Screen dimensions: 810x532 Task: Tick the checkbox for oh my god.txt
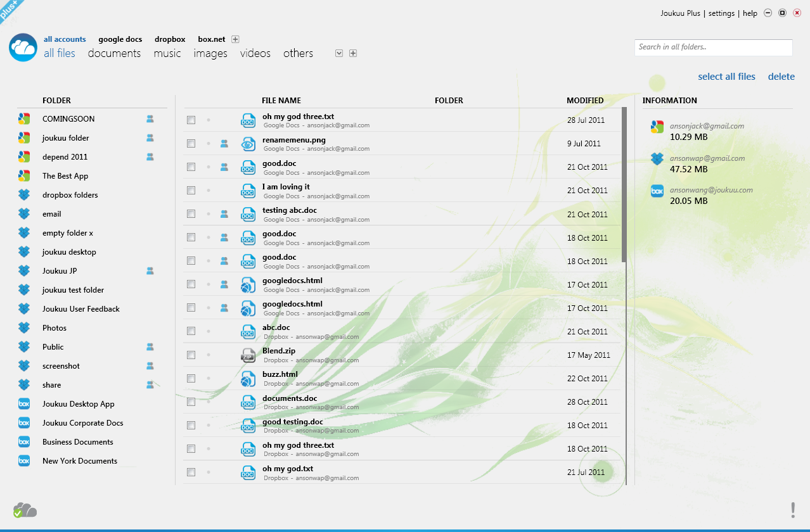tap(191, 472)
